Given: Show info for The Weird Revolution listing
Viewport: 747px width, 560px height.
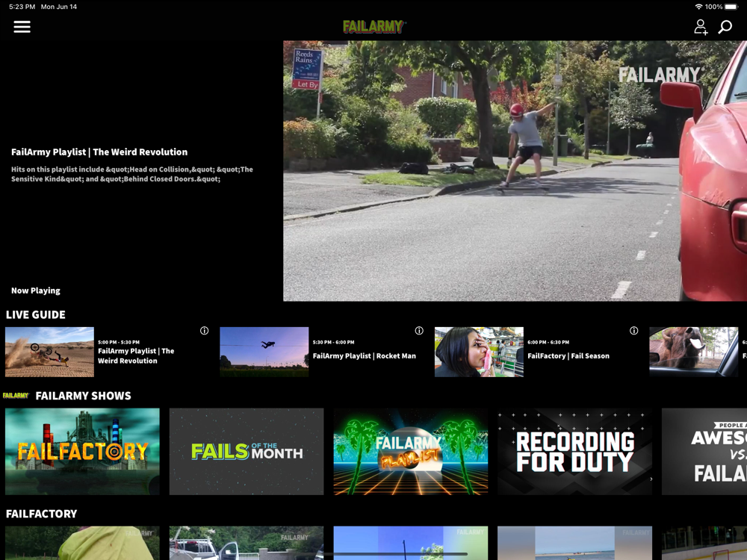Looking at the screenshot, I should 205,331.
